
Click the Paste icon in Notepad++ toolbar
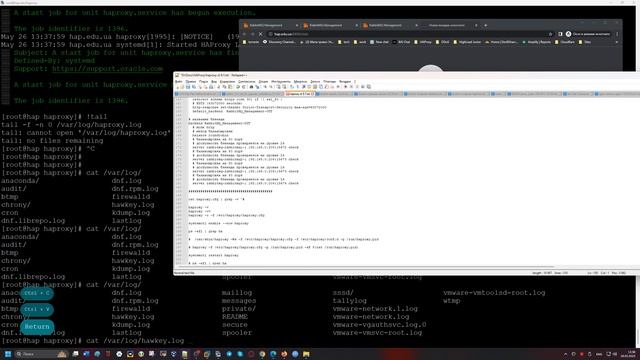pyautogui.click(x=230, y=87)
